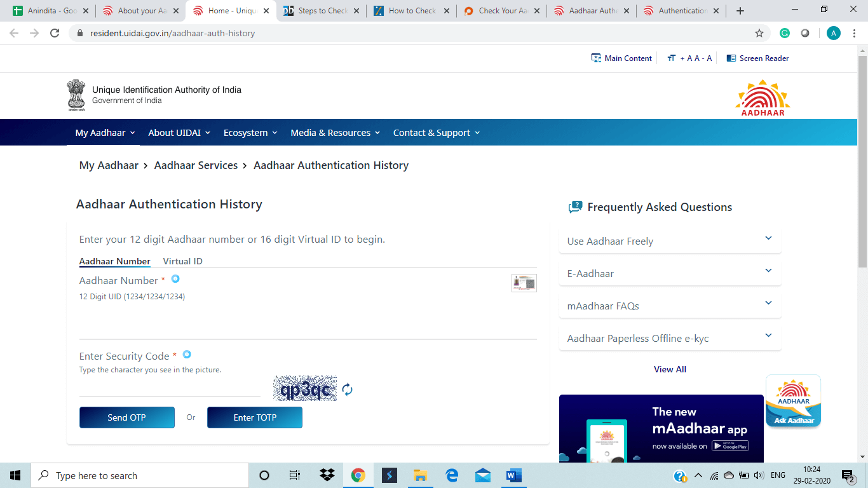Click info icon next to Aadhaar Number
Viewport: 868px width, 488px height.
[175, 279]
